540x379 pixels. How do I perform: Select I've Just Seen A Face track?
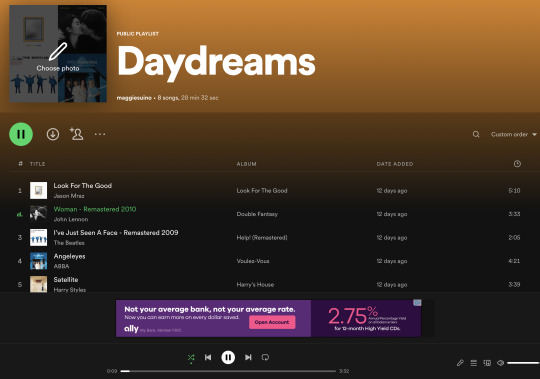click(116, 232)
